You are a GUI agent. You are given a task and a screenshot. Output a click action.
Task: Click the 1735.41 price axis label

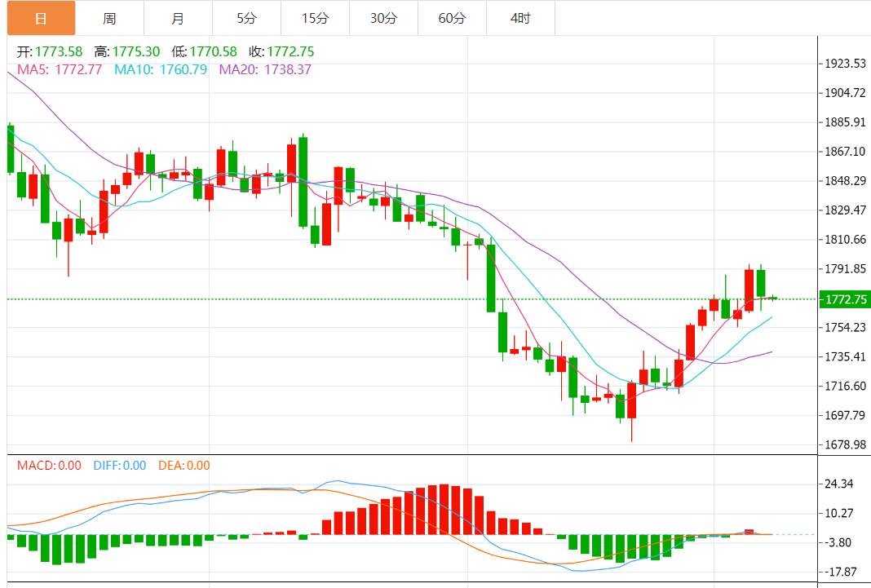(x=845, y=356)
